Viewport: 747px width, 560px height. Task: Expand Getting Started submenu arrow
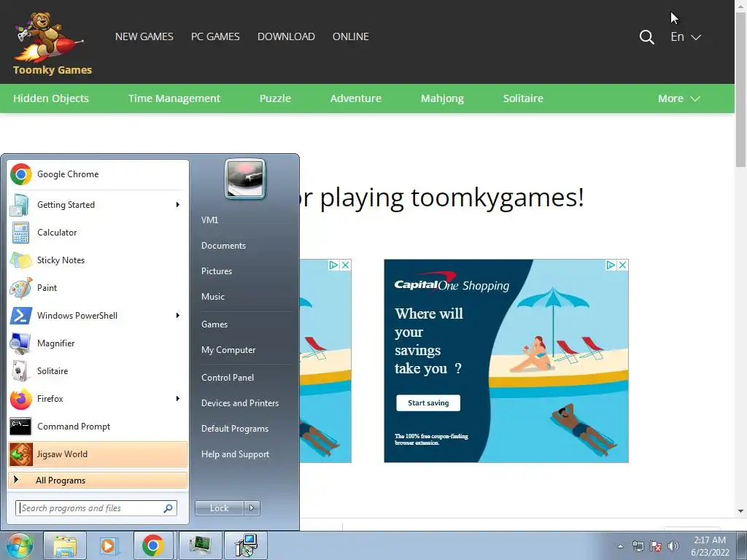(x=178, y=205)
